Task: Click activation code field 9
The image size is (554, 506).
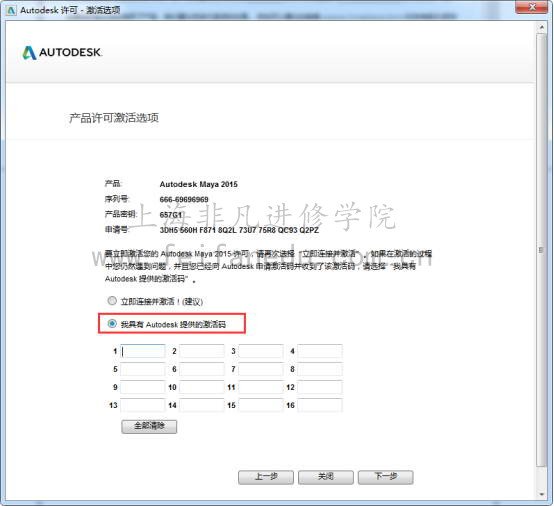Action: (143, 387)
